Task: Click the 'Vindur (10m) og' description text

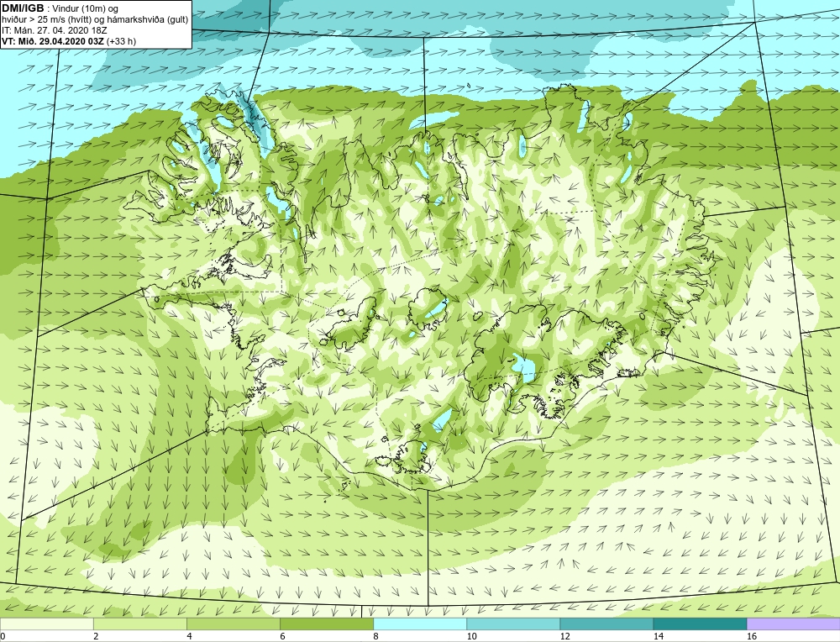Action: [85, 8]
